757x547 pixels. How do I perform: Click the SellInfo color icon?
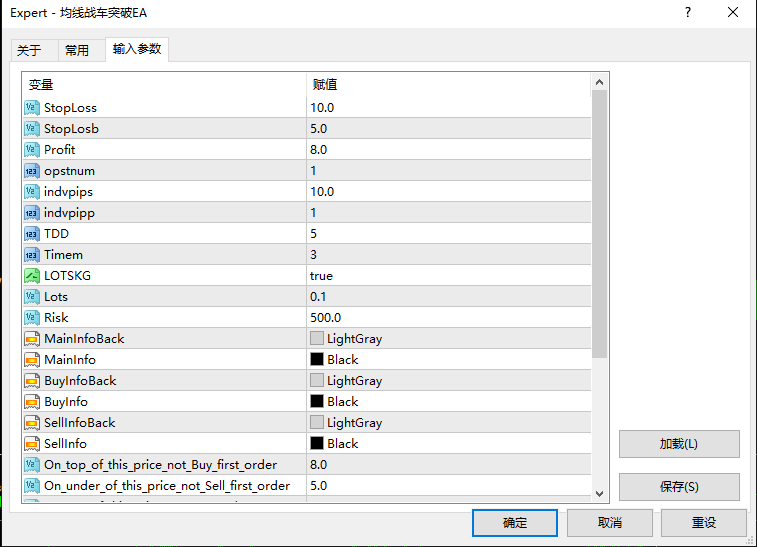click(31, 444)
